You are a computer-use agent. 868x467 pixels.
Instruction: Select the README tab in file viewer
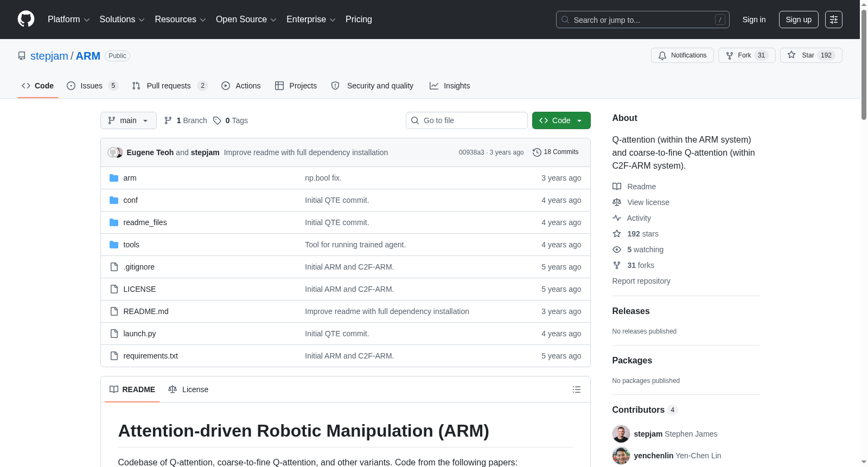[x=132, y=389]
